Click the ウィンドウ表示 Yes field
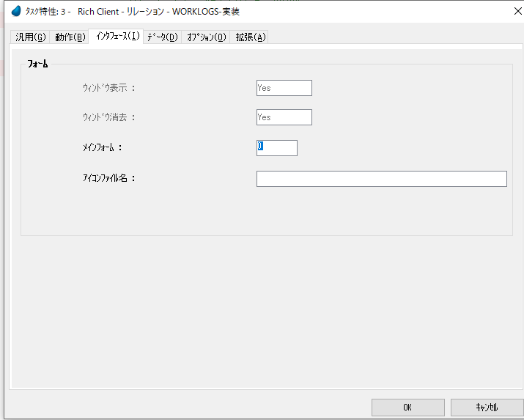The width and height of the screenshot is (524, 420). 284,88
